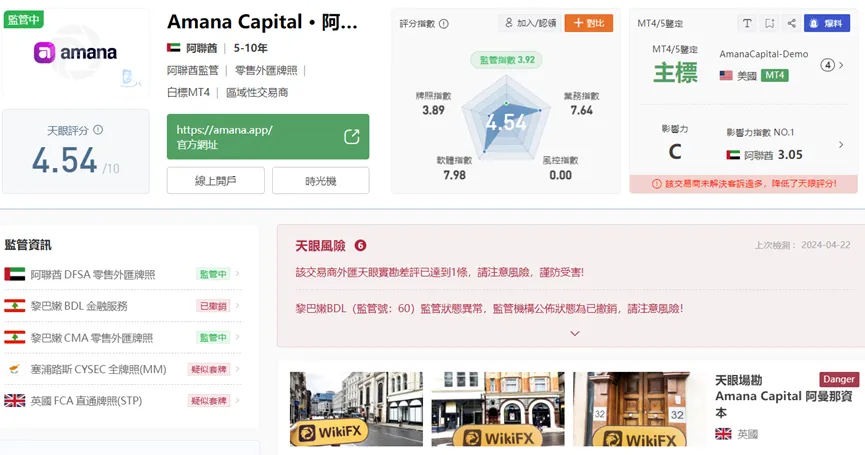The height and width of the screenshot is (455, 865).
Task: Expand the AmanaCapital-Demo server list chevron
Action: pyautogui.click(x=841, y=65)
